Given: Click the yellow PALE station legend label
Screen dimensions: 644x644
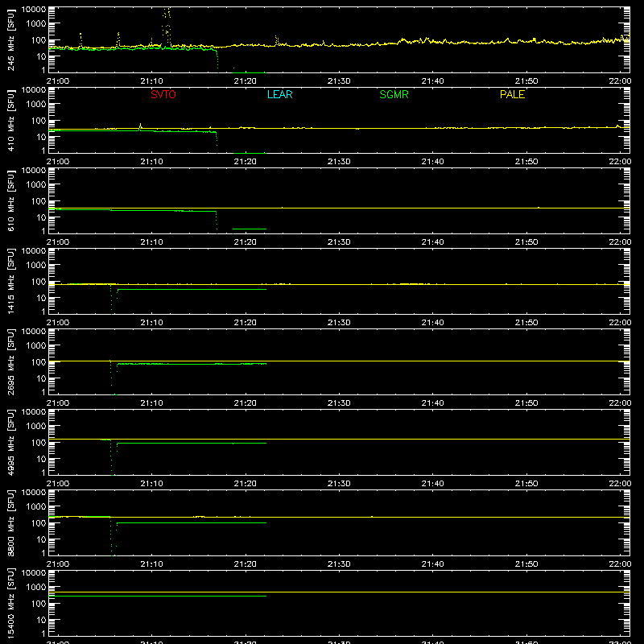Looking at the screenshot, I should (512, 94).
